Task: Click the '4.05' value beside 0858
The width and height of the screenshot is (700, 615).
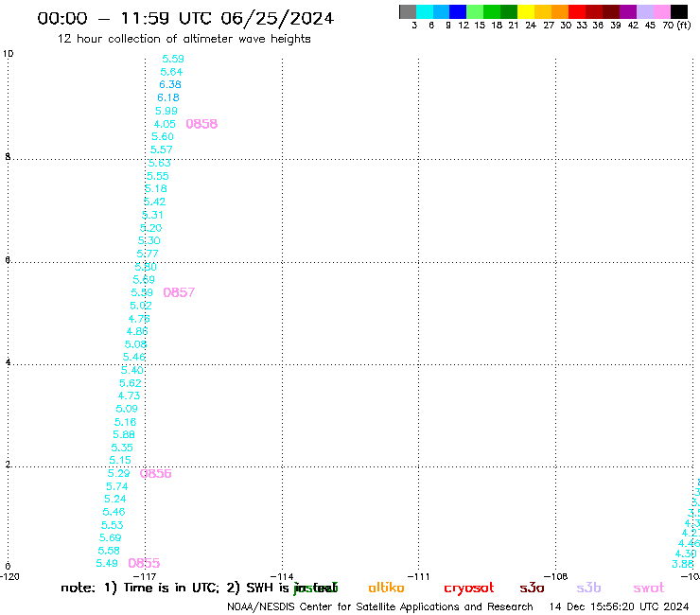Action: (x=165, y=124)
